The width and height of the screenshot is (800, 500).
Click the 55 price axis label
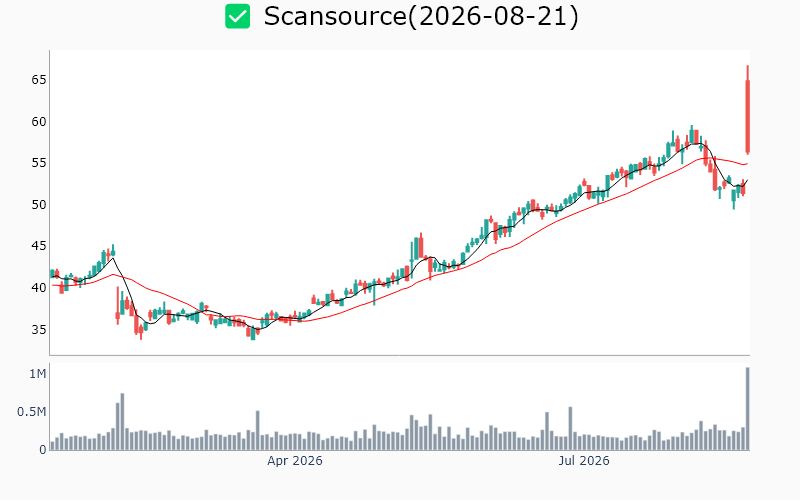[39, 163]
